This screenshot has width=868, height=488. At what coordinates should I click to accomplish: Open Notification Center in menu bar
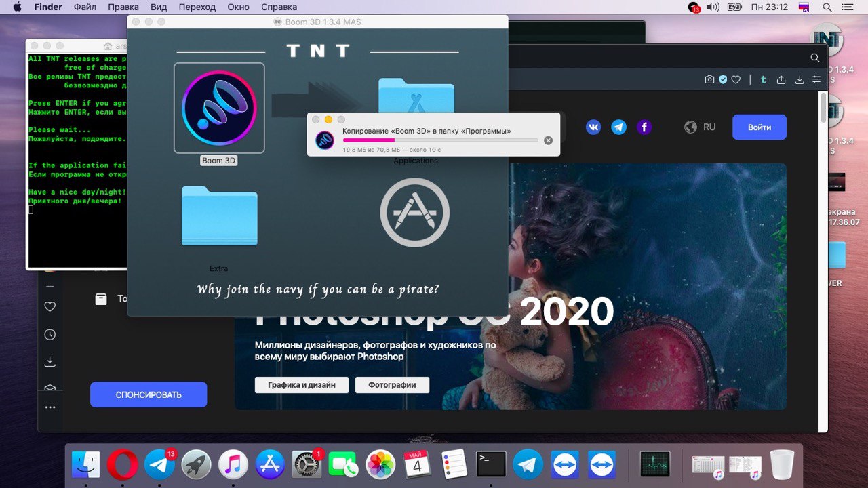pyautogui.click(x=848, y=7)
